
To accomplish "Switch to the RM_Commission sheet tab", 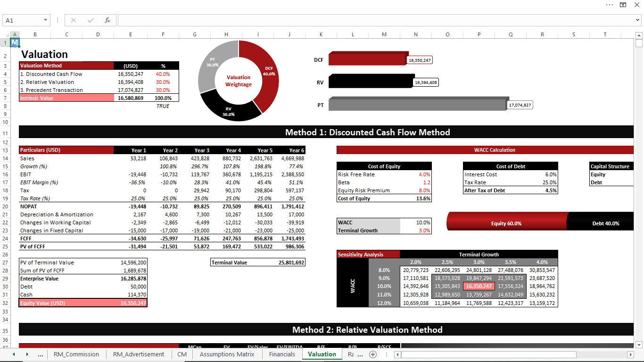I will [76, 354].
